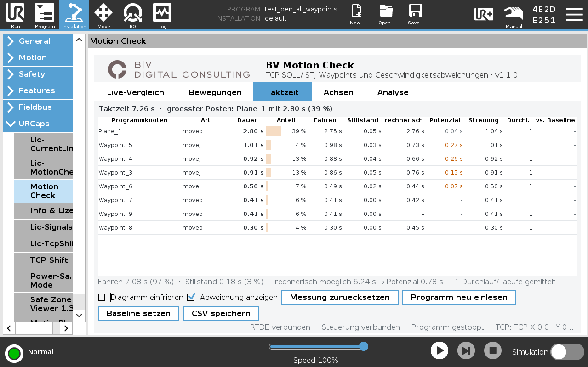Collapse the URCaps section
Viewport: 588px width, 367px height.
click(38, 124)
